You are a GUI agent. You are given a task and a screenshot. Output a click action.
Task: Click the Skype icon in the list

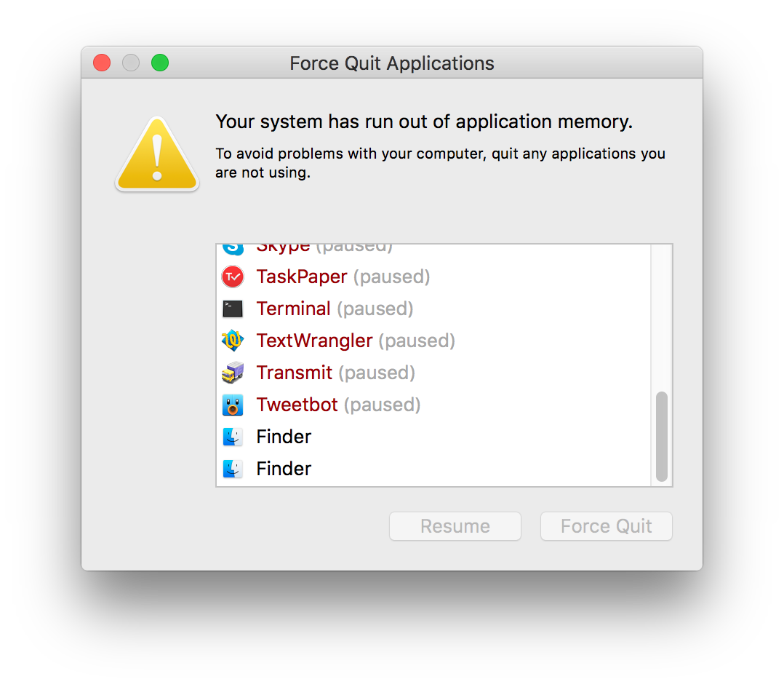tap(233, 248)
